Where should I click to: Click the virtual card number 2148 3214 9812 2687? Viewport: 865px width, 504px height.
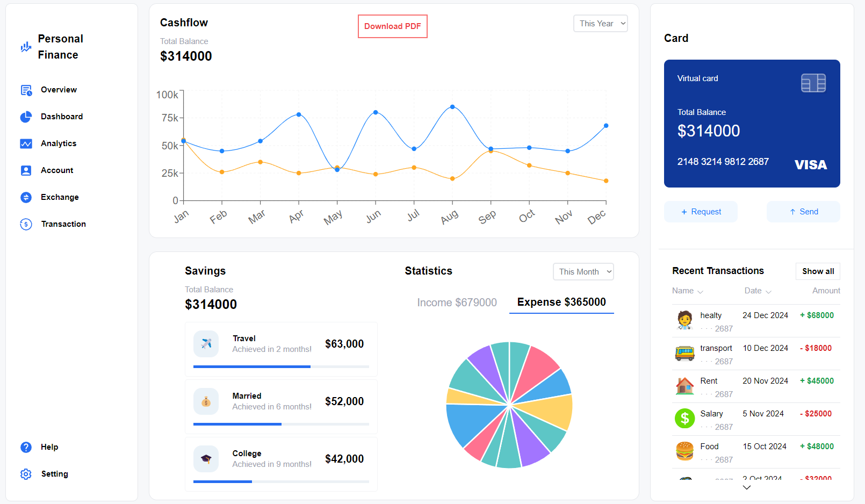click(723, 162)
